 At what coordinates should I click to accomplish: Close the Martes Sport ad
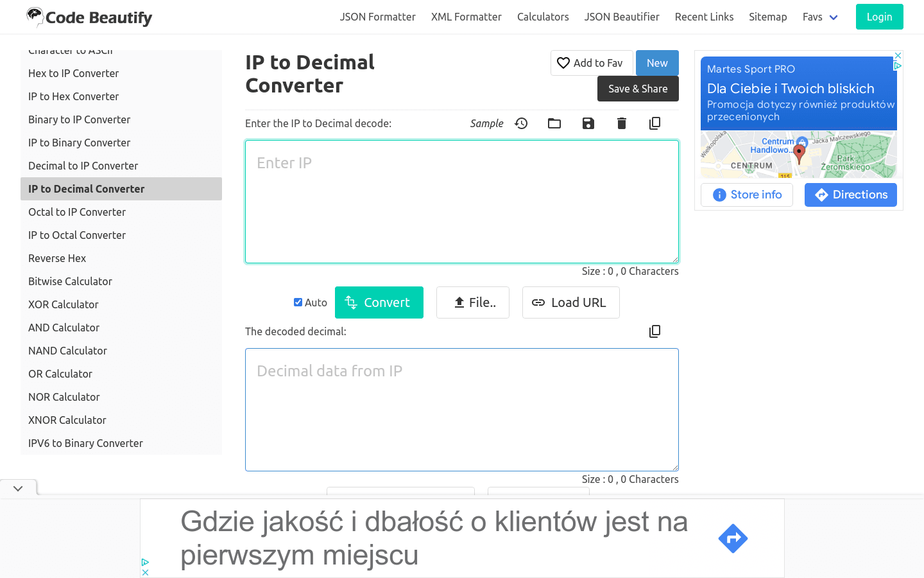tap(898, 56)
